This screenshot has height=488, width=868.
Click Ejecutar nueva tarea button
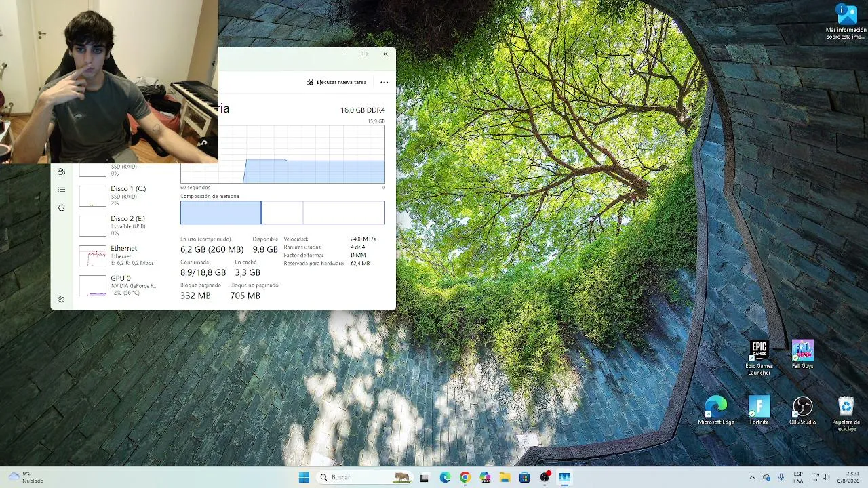tap(336, 82)
